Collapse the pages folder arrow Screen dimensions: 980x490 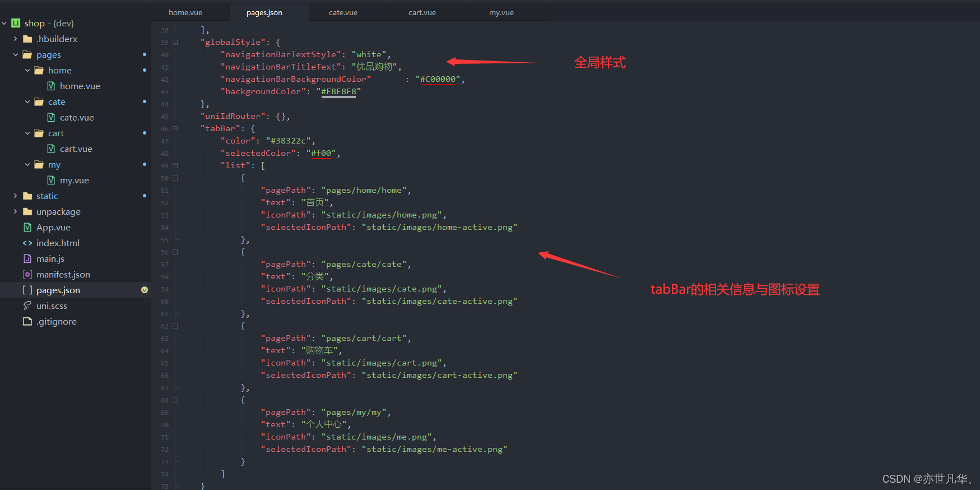click(15, 54)
